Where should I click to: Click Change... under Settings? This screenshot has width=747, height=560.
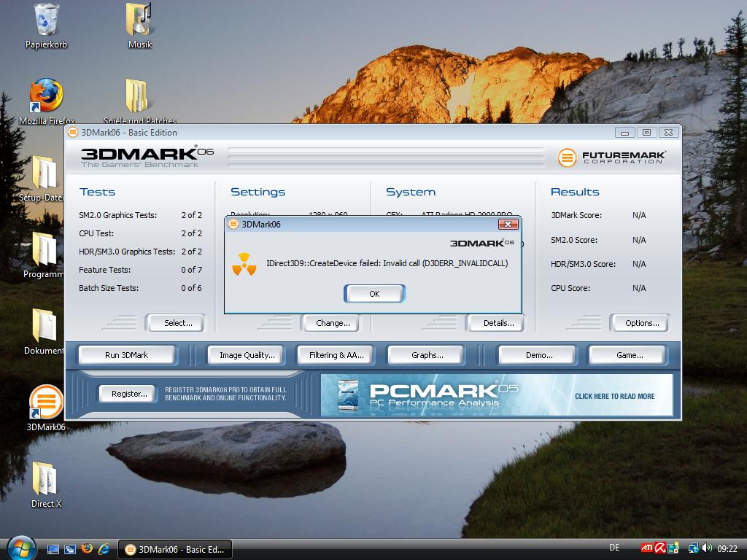tap(330, 323)
